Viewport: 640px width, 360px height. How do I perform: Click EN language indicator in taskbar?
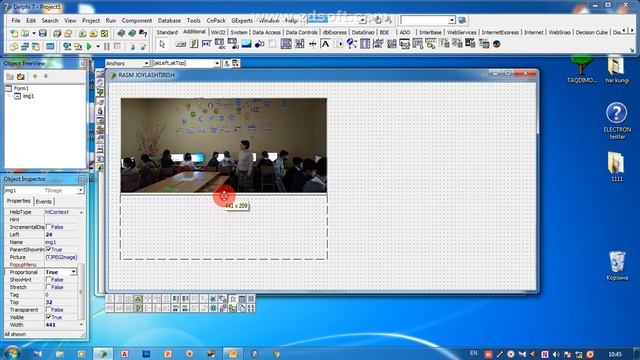tap(473, 353)
